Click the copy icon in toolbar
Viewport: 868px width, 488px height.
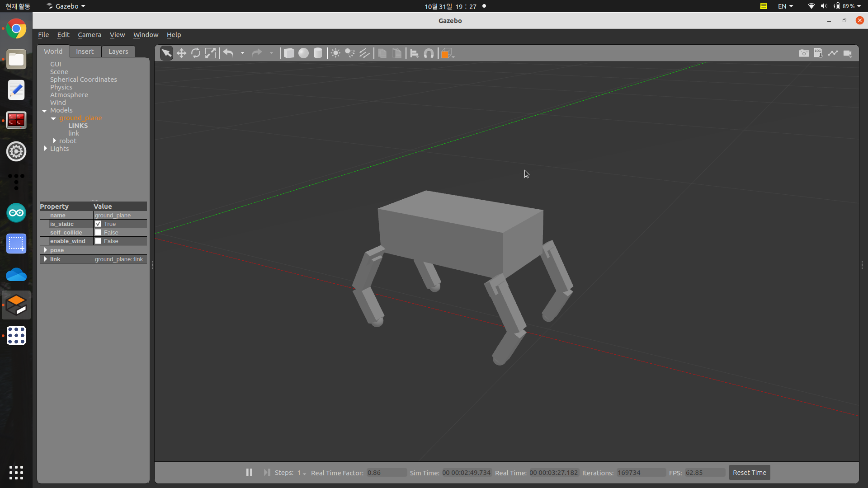[x=382, y=53]
